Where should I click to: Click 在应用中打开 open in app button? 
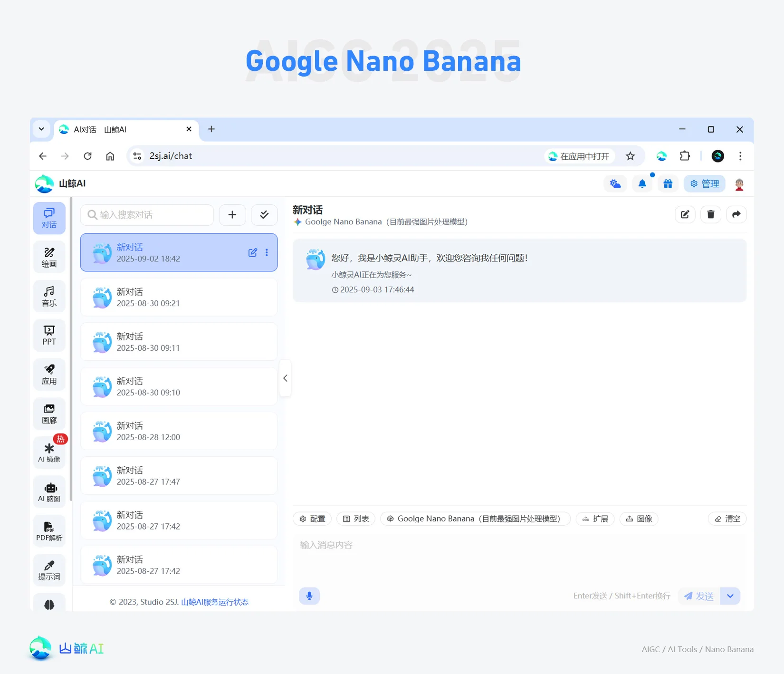tap(579, 156)
